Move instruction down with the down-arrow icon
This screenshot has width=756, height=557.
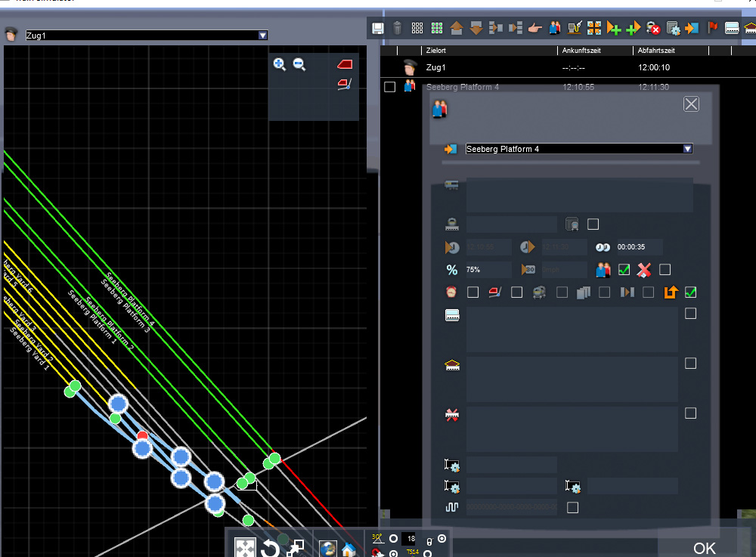(x=476, y=29)
